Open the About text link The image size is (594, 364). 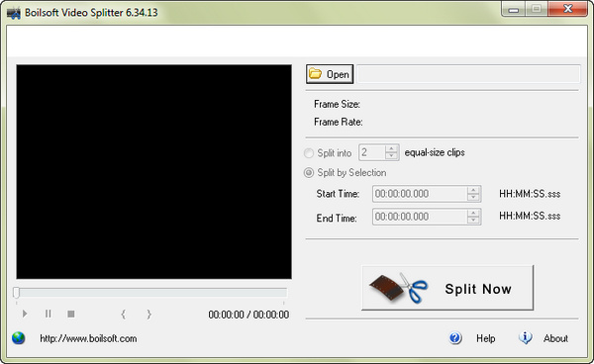tap(555, 338)
